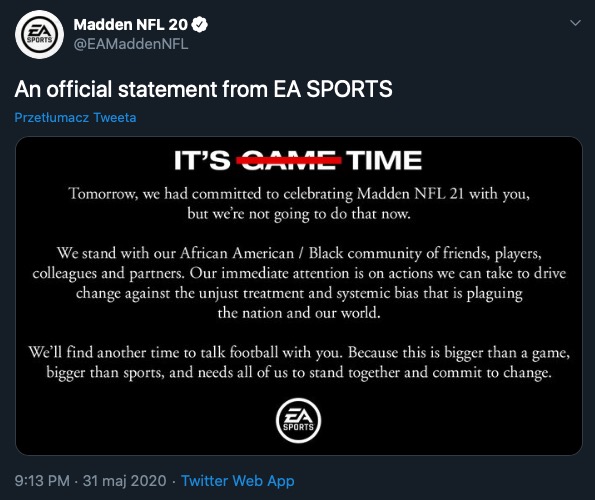Select the tweet text An official statement from EA SPORTS
The image size is (595, 500).
pos(203,89)
